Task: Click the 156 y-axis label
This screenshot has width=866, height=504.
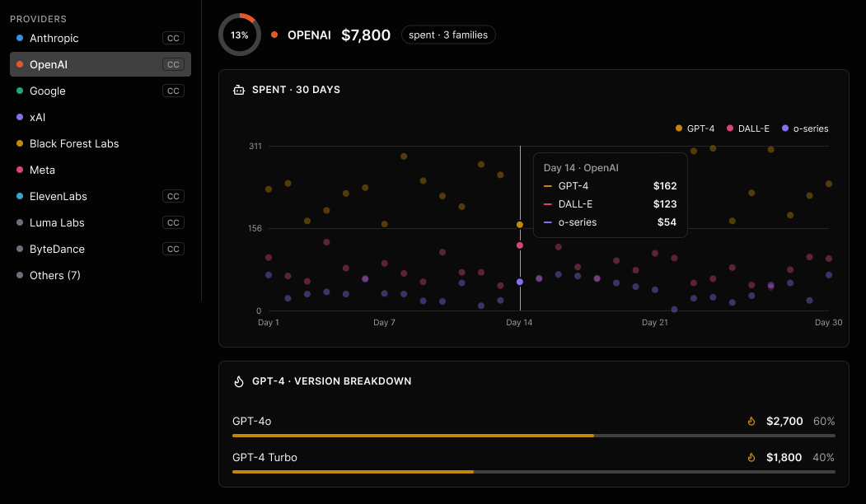Action: click(255, 229)
